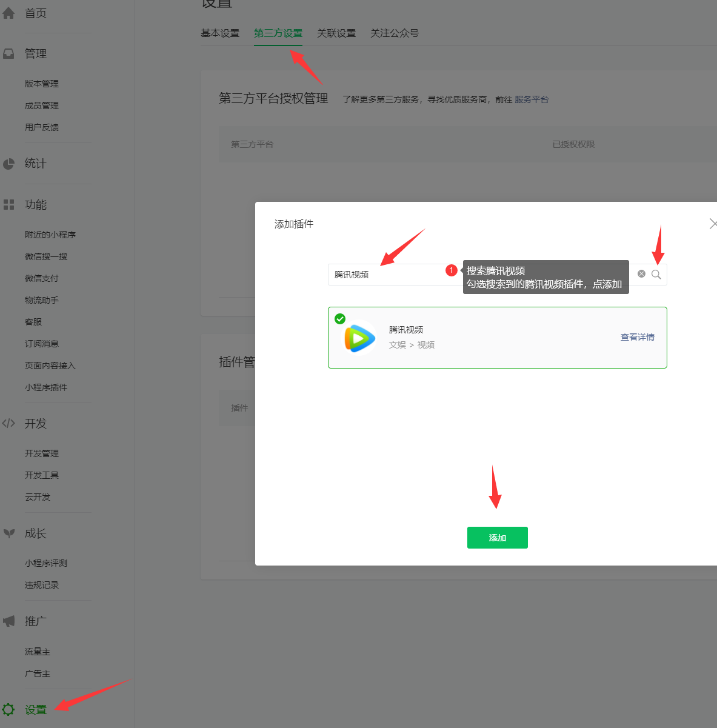717x728 pixels.
Task: Click the magnifier search icon in dialog
Action: (656, 275)
